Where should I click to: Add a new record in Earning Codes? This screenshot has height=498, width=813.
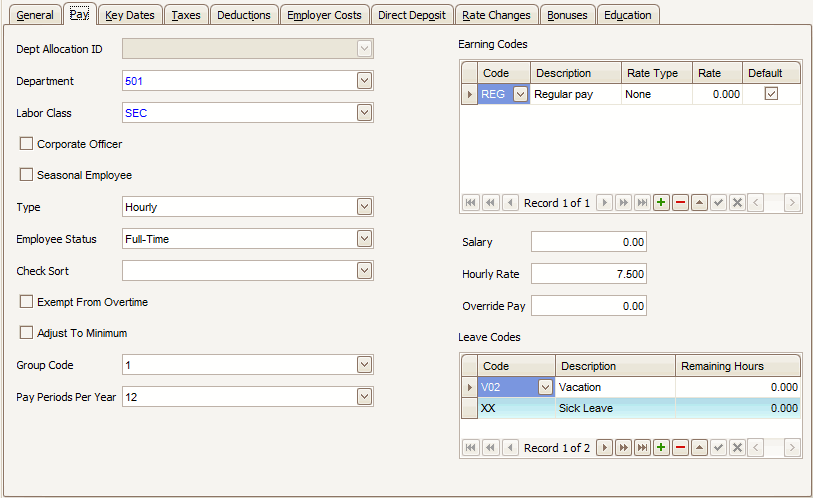click(x=661, y=203)
